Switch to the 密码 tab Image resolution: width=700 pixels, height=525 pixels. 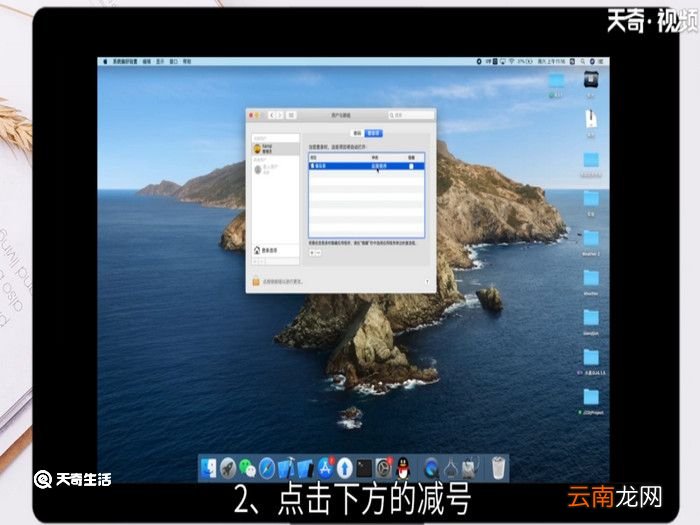357,133
